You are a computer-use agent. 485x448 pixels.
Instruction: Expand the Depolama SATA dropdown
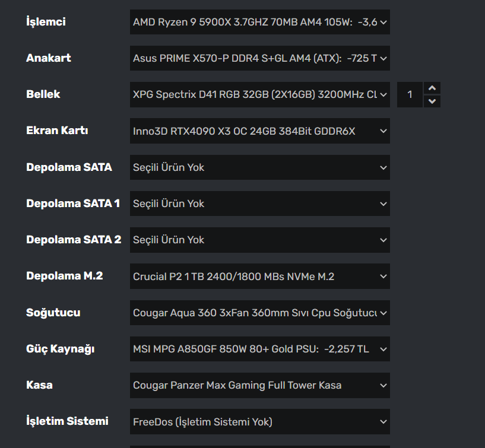click(x=259, y=167)
